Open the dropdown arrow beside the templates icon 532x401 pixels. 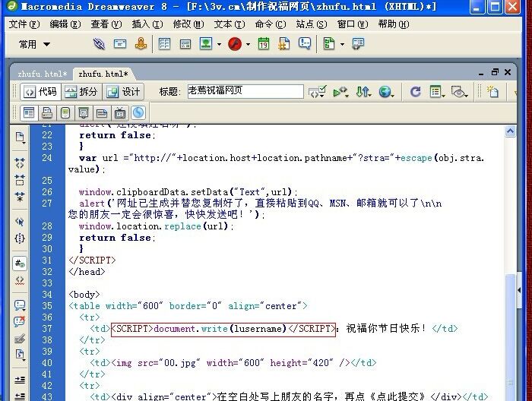[342, 44]
